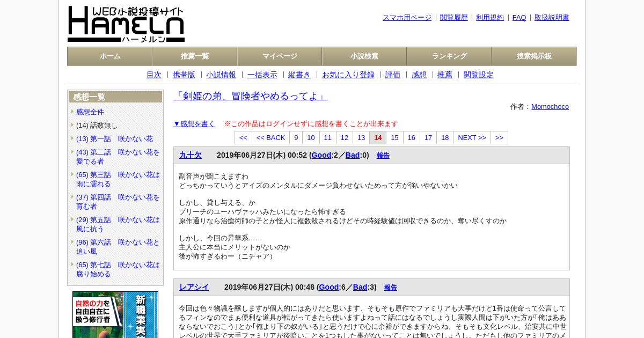Screen dimensions: 644x338
Task: Vote Good on レアシイ's comment
Action: [329, 287]
